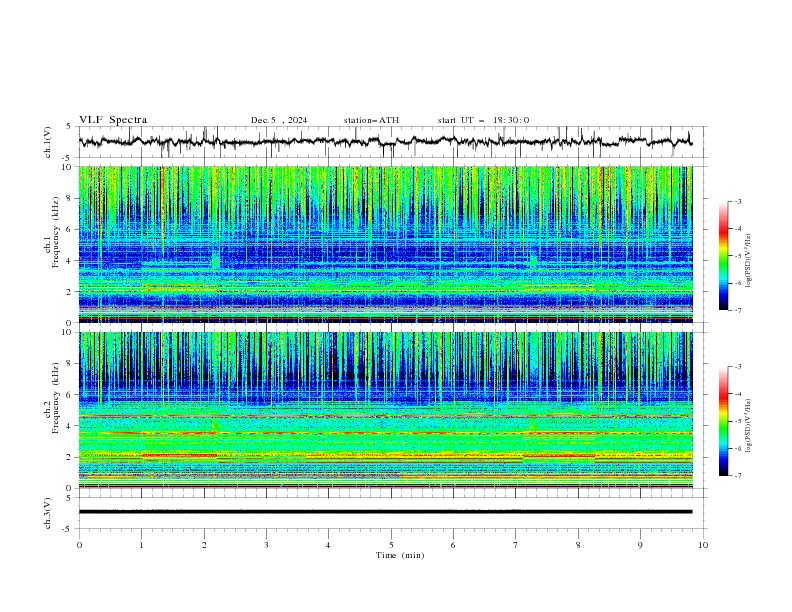Click the "2" kHz tick of ch.2 spectrogram

70,457
